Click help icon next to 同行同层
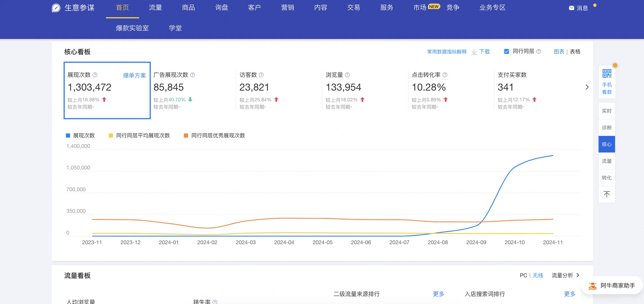The width and height of the screenshot is (644, 304). (539, 52)
